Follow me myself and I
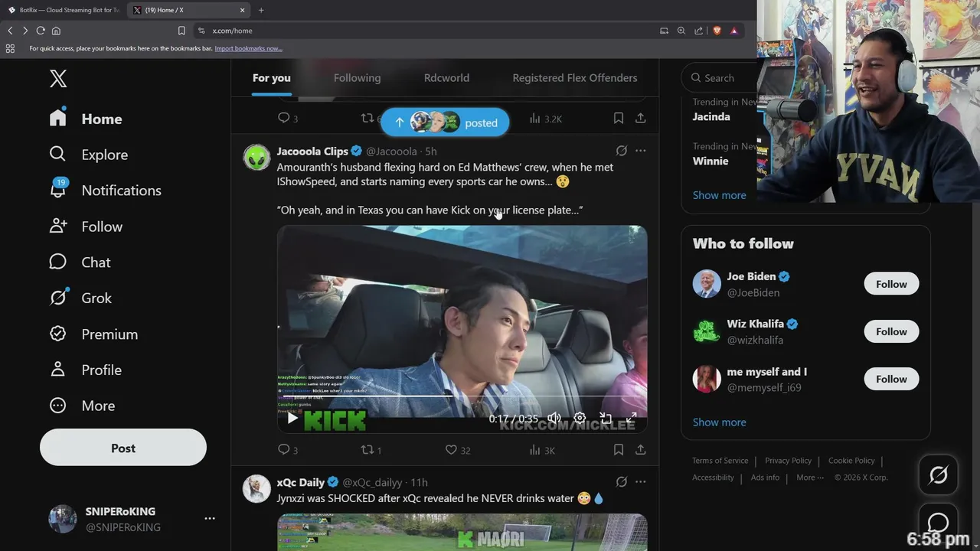This screenshot has width=980, height=551. click(x=891, y=379)
